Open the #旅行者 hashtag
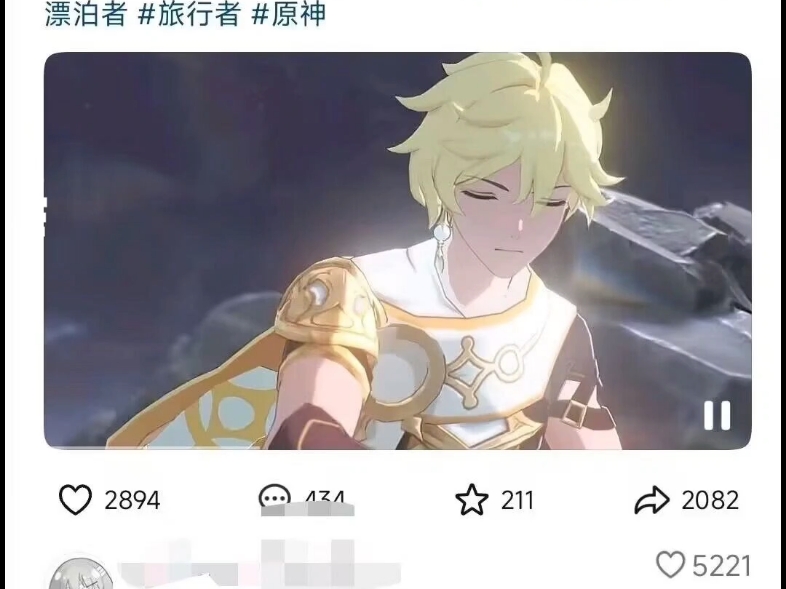The image size is (786, 589). pyautogui.click(x=189, y=14)
